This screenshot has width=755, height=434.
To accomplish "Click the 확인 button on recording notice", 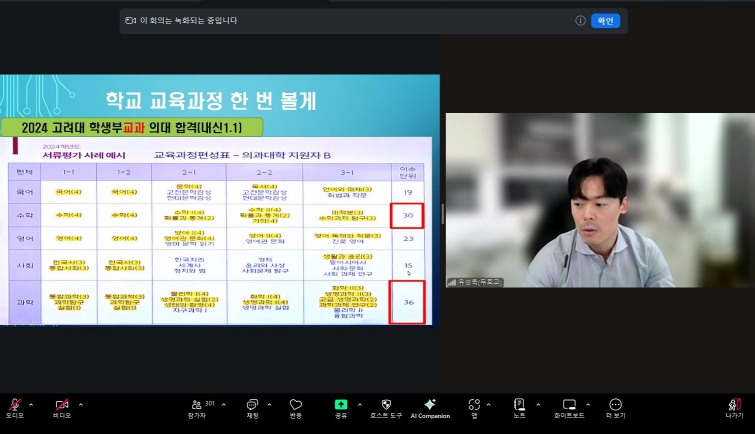I will pos(605,20).
